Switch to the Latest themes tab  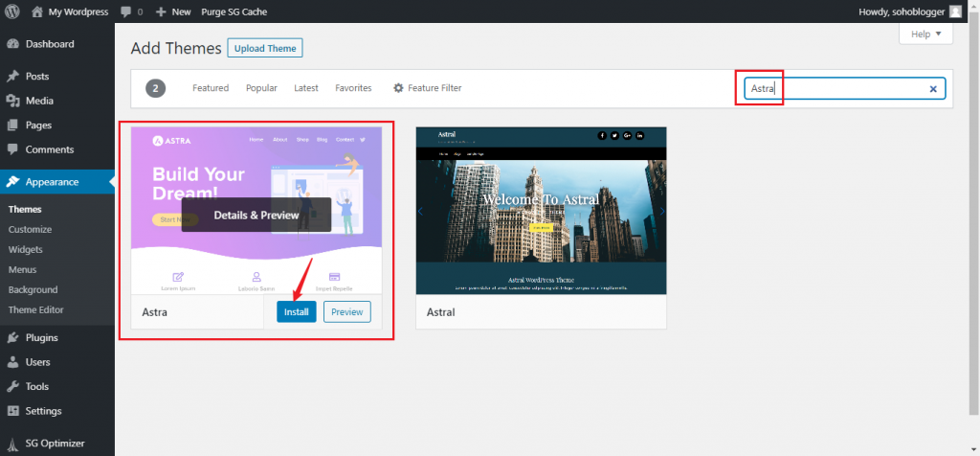pyautogui.click(x=306, y=88)
